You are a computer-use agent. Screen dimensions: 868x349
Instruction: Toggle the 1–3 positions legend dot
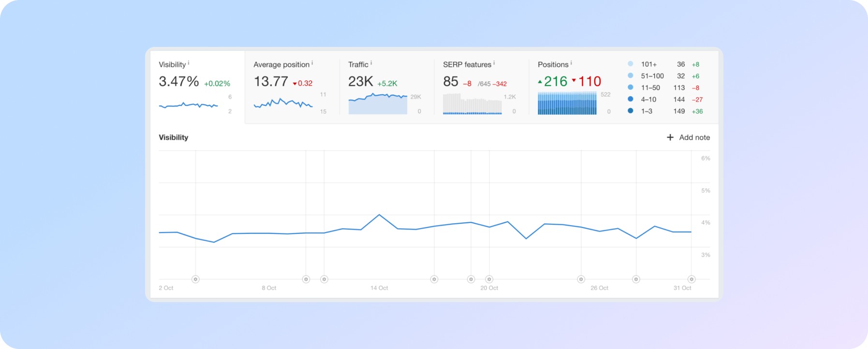[x=631, y=111]
